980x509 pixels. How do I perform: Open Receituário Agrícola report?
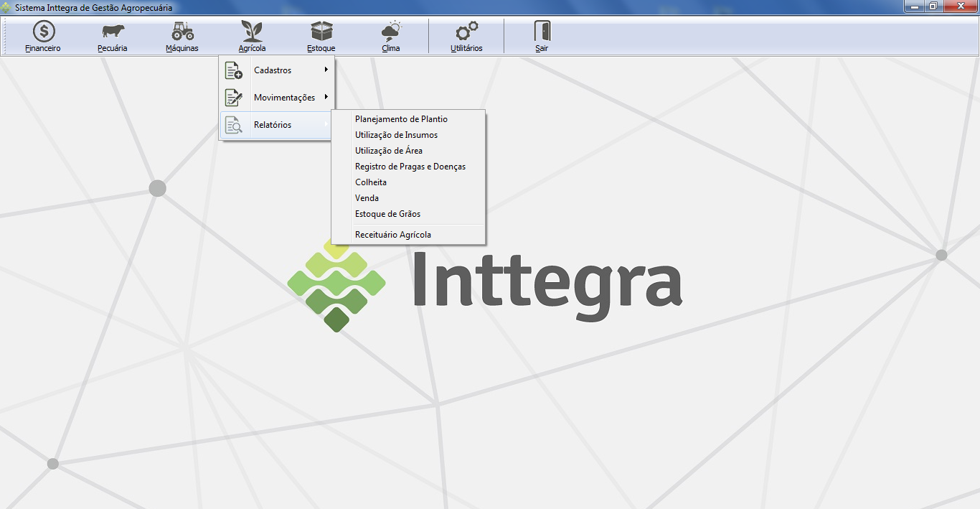coord(408,235)
